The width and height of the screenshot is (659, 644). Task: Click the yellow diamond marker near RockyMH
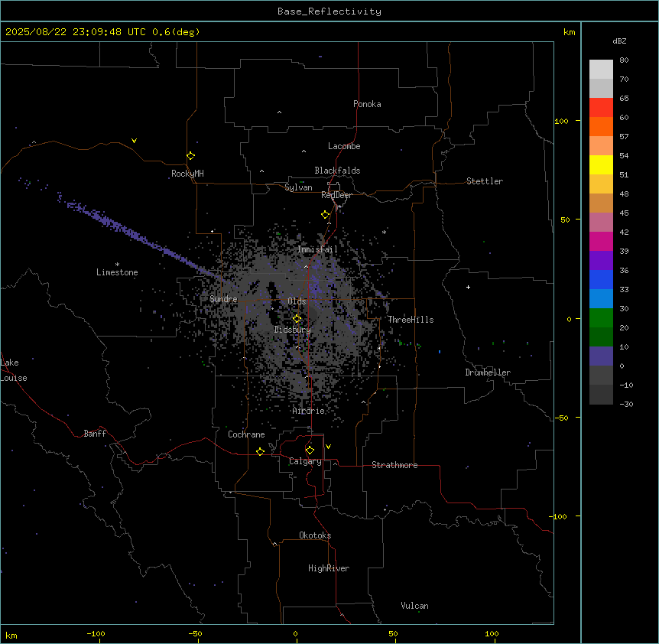click(190, 155)
